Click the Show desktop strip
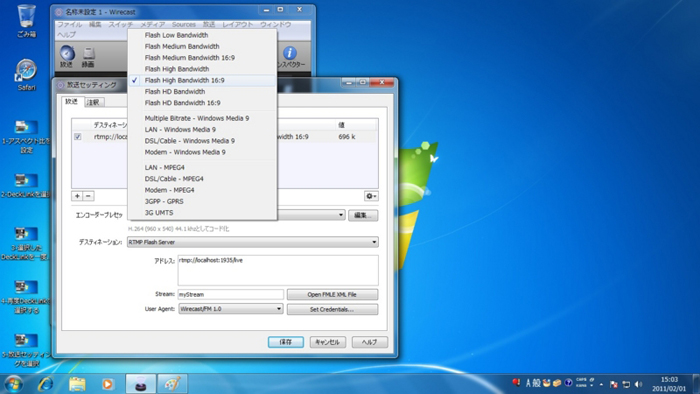Viewport: 700px width, 394px height. tap(696, 384)
